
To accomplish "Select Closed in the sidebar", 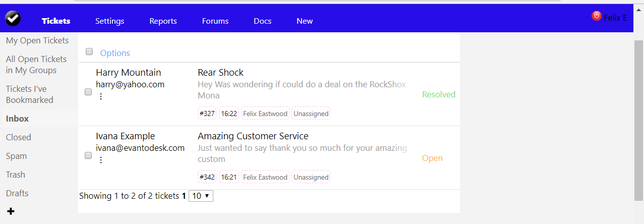I will pos(19,137).
